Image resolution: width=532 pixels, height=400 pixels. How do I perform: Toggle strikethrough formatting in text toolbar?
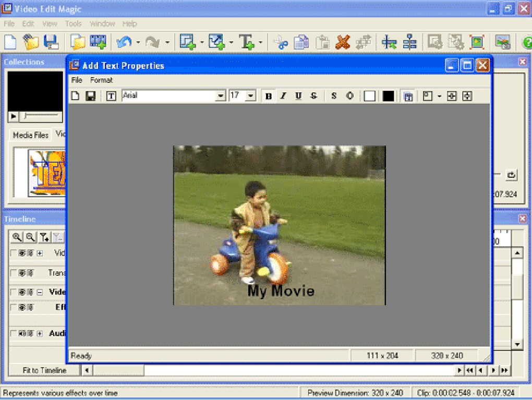(313, 96)
